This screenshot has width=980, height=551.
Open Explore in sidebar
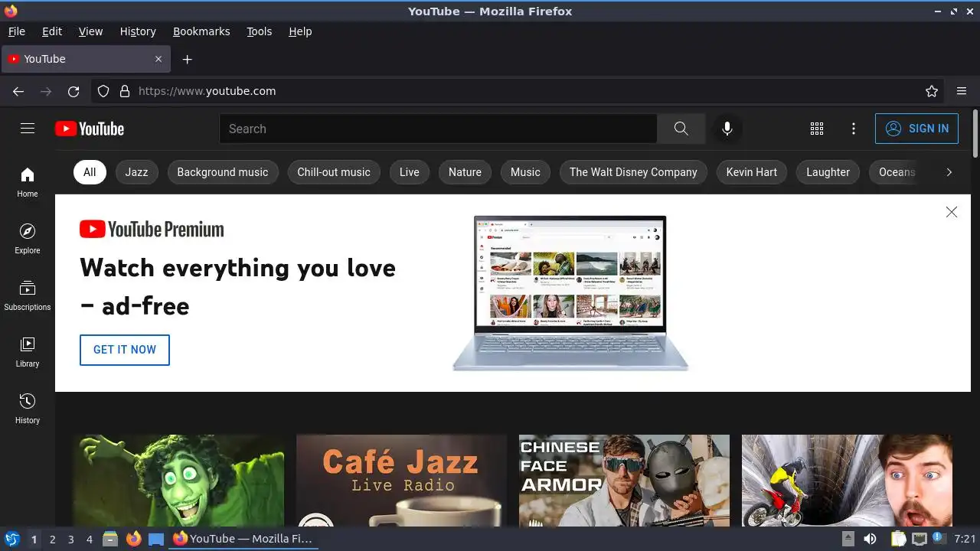(28, 239)
